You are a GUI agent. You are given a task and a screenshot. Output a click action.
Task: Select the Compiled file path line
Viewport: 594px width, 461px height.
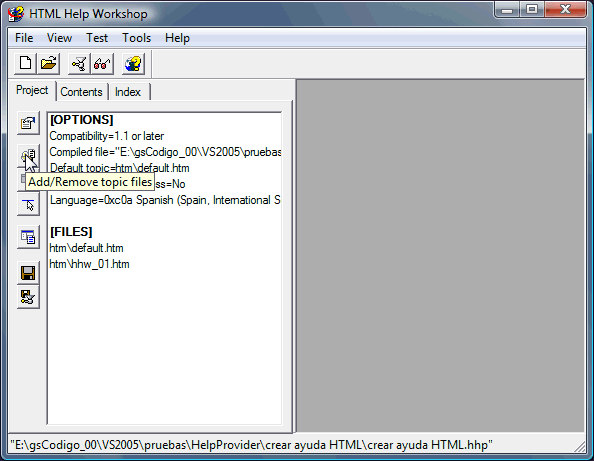(165, 152)
